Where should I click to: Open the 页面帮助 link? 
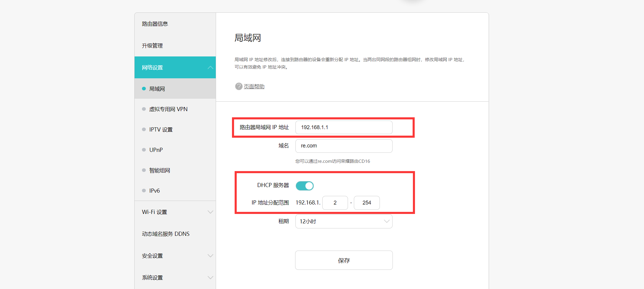point(254,86)
